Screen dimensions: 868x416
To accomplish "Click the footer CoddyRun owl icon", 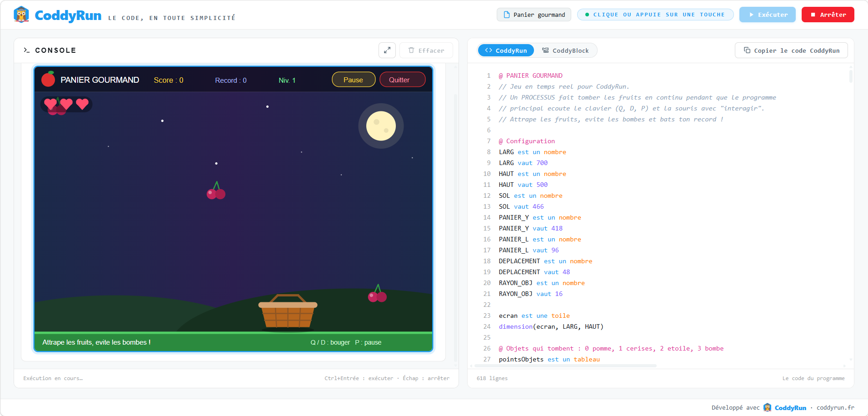I will click(767, 407).
